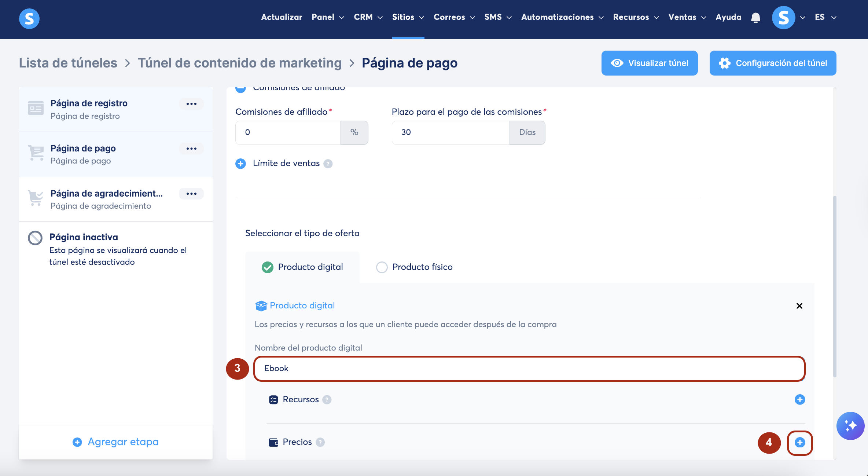
Task: Open the help tooltip beside Límite de ventas
Action: coord(328,164)
